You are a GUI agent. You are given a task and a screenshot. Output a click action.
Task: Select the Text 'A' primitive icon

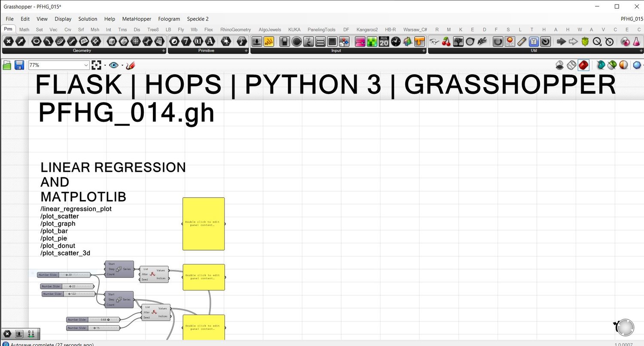pyautogui.click(x=210, y=42)
